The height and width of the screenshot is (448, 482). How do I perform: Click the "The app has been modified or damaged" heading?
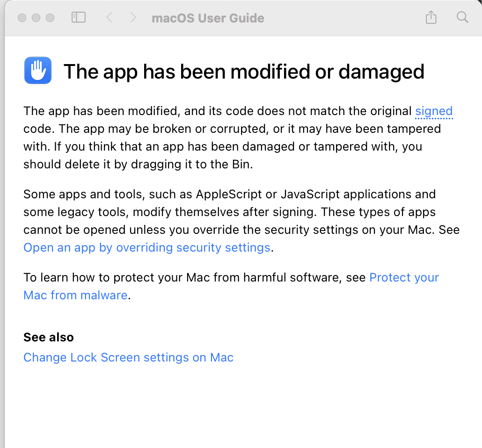pyautogui.click(x=244, y=72)
